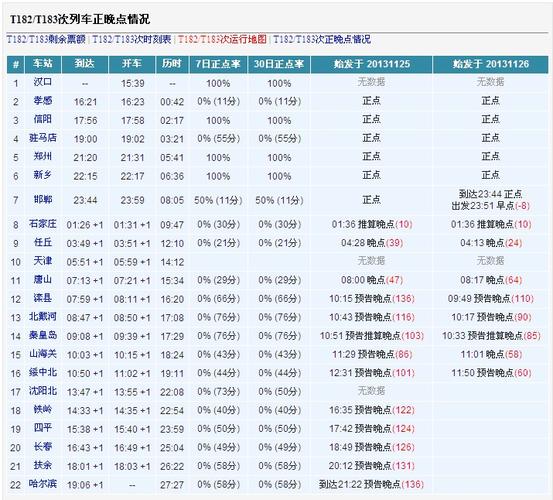The width and height of the screenshot is (553, 500).
Task: Click 16:35 预告晚点(122) in 铁岭 row
Action: click(372, 410)
